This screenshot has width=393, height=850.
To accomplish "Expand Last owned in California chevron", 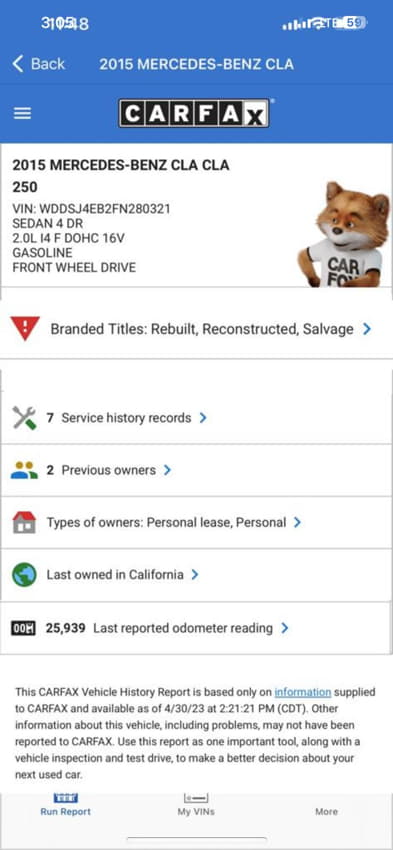I will point(195,575).
